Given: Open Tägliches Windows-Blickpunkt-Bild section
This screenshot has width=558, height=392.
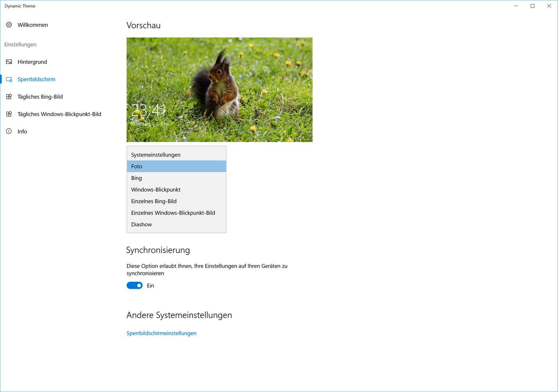Looking at the screenshot, I should pyautogui.click(x=59, y=114).
